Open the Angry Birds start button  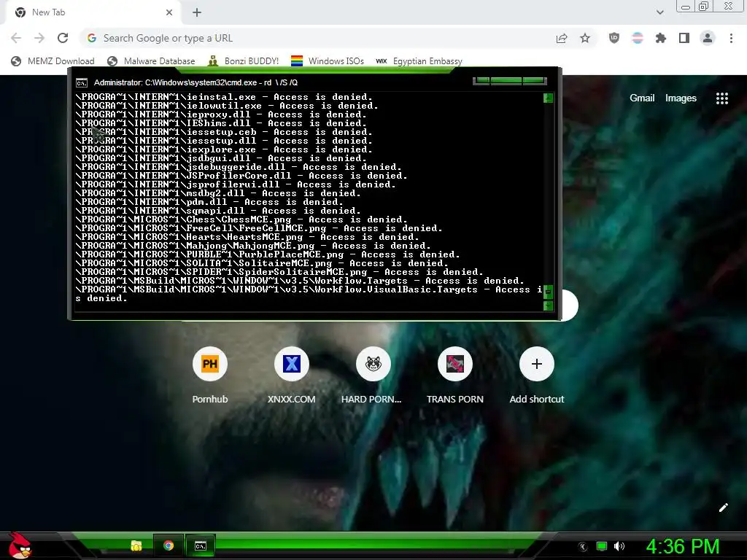pos(20,545)
